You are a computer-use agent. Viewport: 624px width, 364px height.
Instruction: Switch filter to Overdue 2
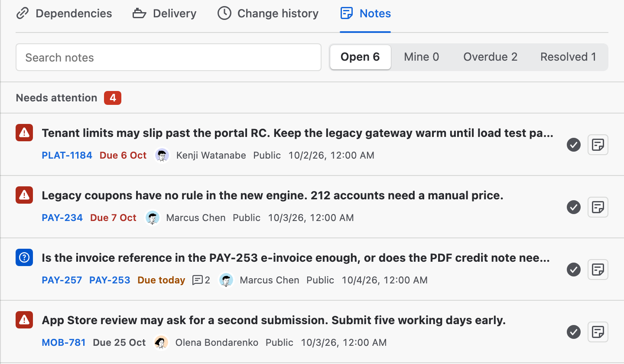coord(490,57)
